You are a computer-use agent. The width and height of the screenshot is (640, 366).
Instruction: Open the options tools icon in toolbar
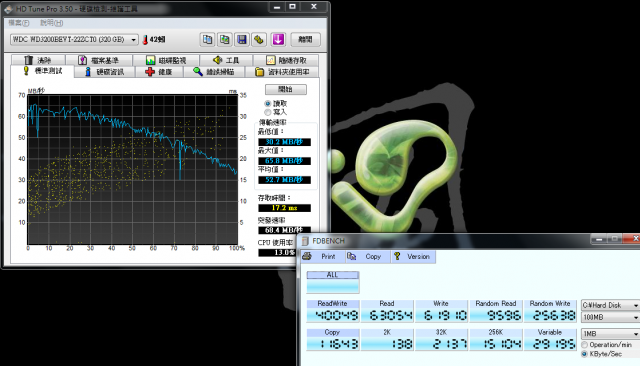tap(259, 40)
